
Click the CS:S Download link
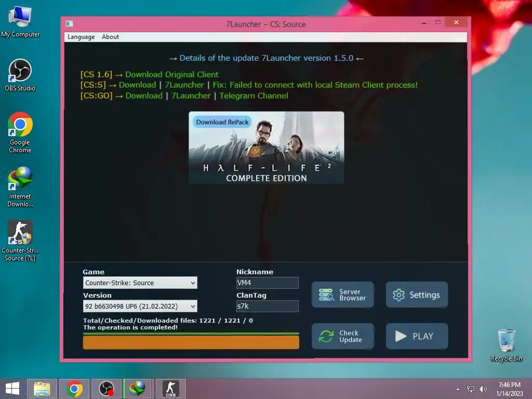[137, 85]
